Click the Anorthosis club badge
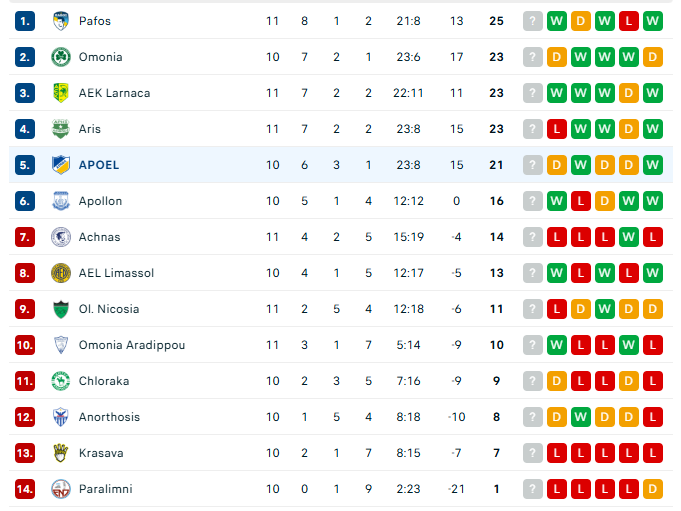Viewport: 681px width, 511px height. tap(61, 417)
